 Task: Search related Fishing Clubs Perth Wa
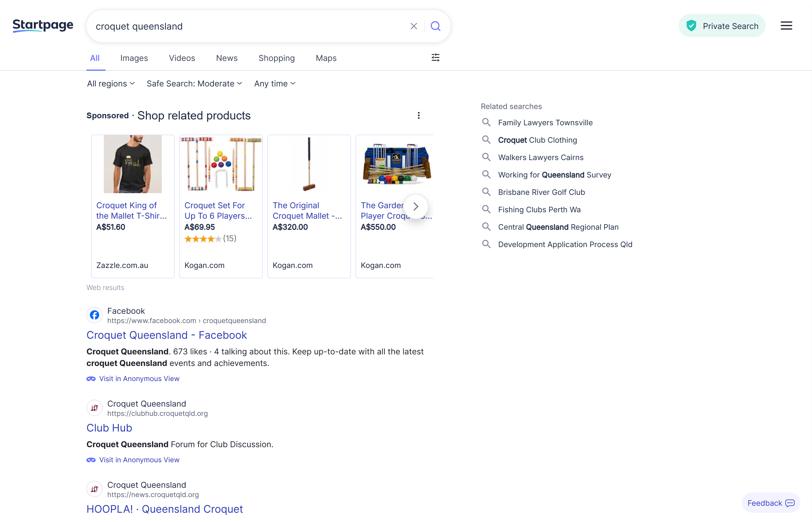coord(539,209)
